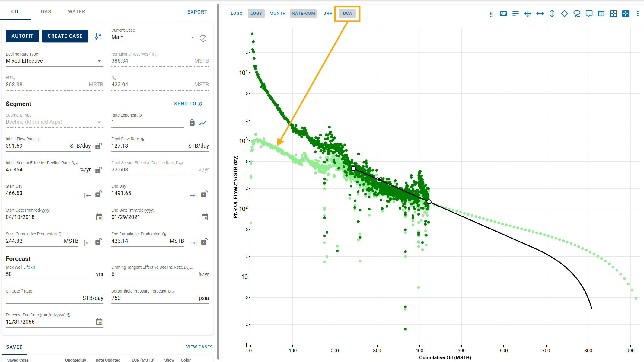Open the Start Date calendar picker
This screenshot has width=644, height=362.
pyautogui.click(x=99, y=217)
